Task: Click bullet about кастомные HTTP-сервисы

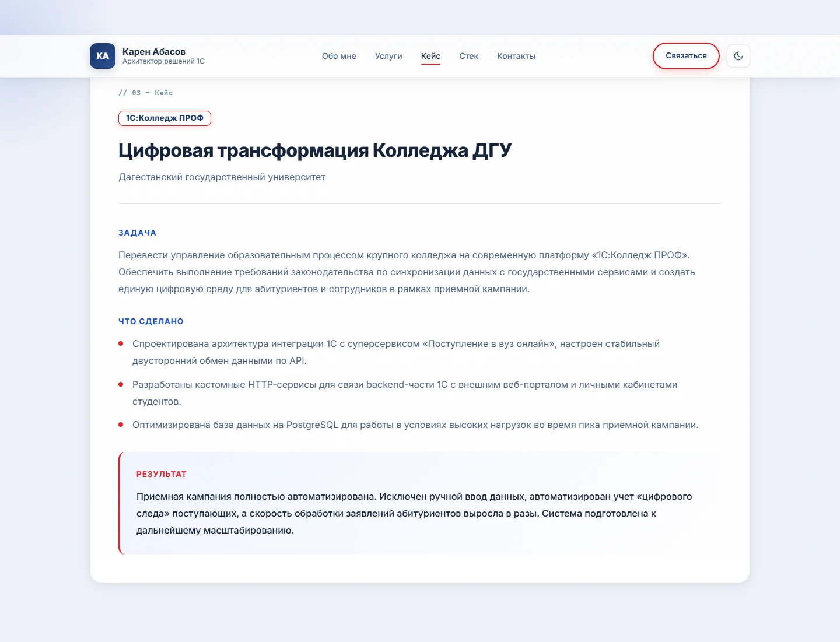Action: click(x=405, y=393)
